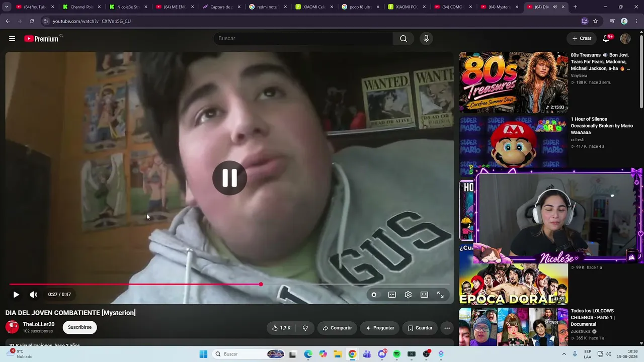Viewport: 644px width, 362px height.
Task: Open Google Chrome on the taskbar
Action: (x=352, y=354)
